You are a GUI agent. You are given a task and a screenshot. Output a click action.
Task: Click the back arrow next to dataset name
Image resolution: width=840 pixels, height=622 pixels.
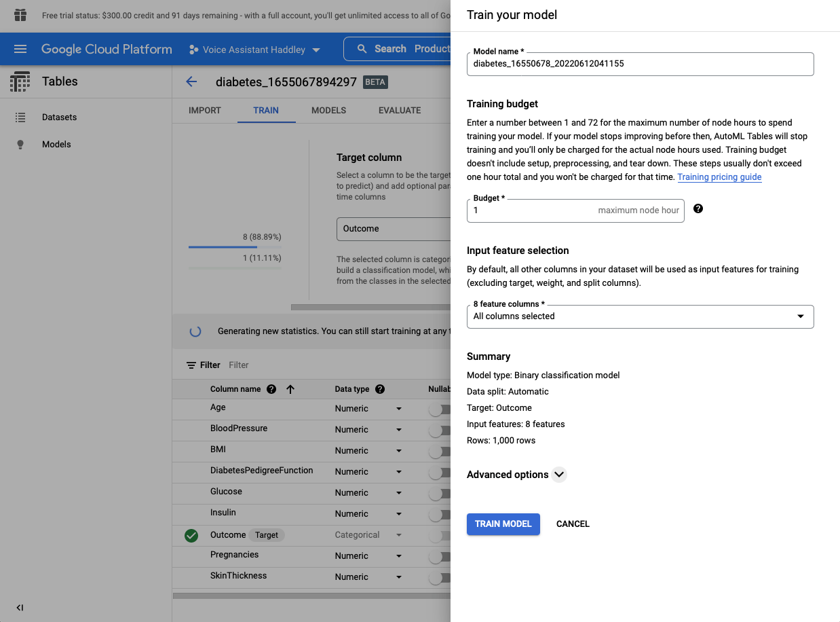pos(191,82)
